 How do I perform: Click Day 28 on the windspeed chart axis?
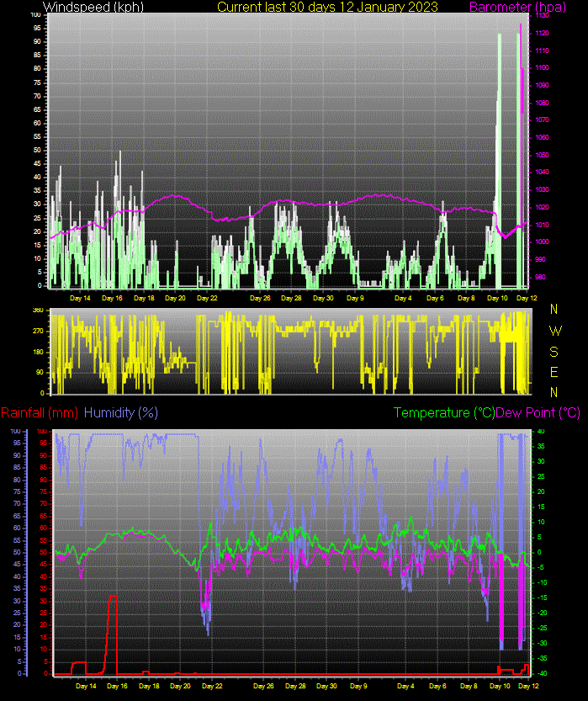(292, 298)
